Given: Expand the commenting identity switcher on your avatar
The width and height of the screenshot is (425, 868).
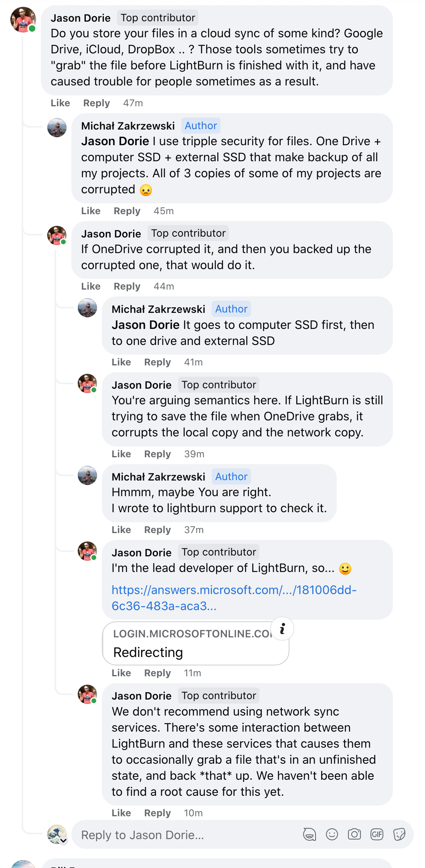Looking at the screenshot, I should point(64,840).
